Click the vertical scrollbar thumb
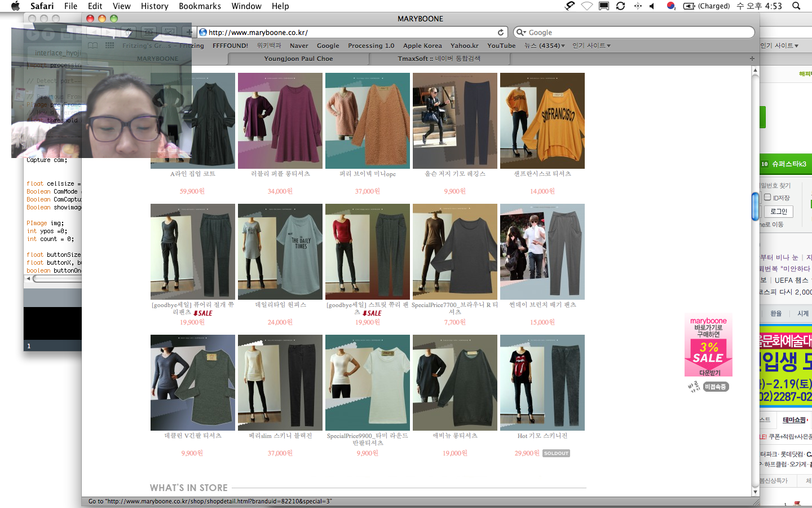Viewport: 812px width, 508px height. coord(755,207)
